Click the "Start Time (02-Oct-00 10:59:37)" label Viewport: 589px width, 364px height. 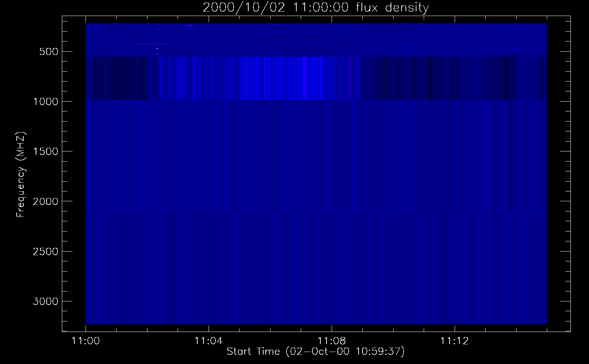tap(316, 352)
